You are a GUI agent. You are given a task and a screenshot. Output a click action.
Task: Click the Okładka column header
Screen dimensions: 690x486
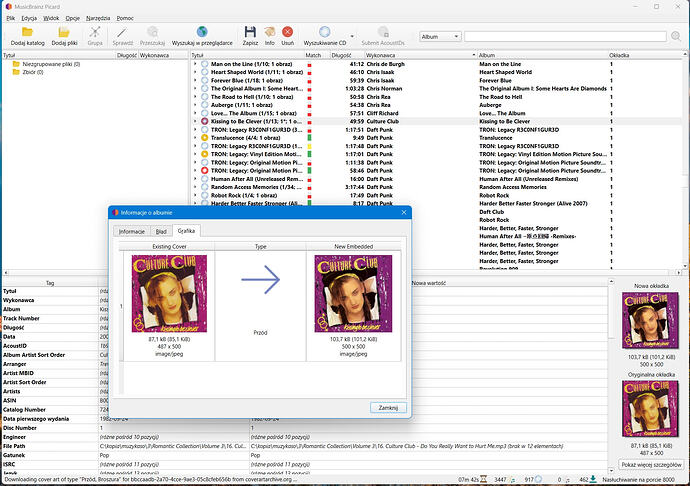645,55
